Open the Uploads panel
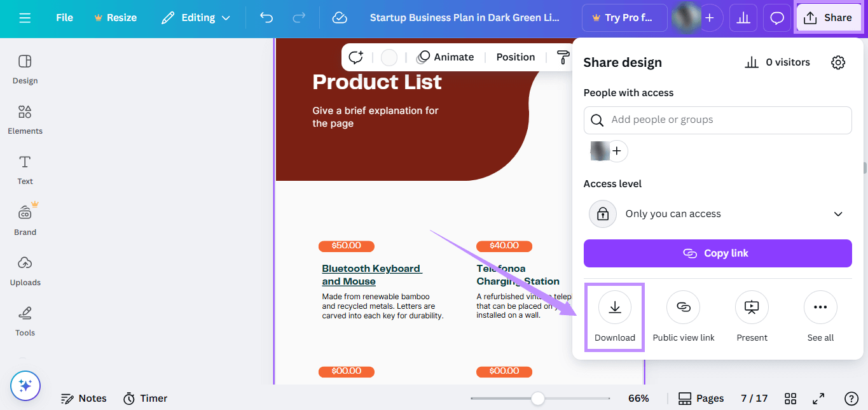 25,271
